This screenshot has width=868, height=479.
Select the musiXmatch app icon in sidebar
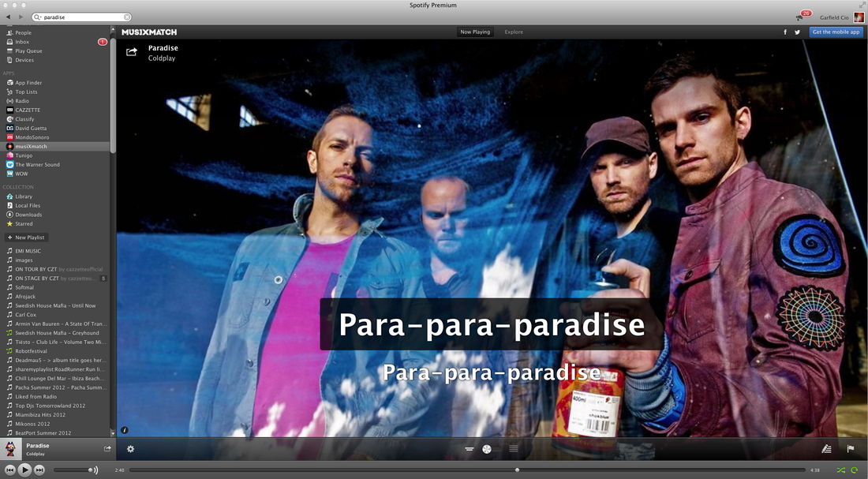[x=9, y=147]
